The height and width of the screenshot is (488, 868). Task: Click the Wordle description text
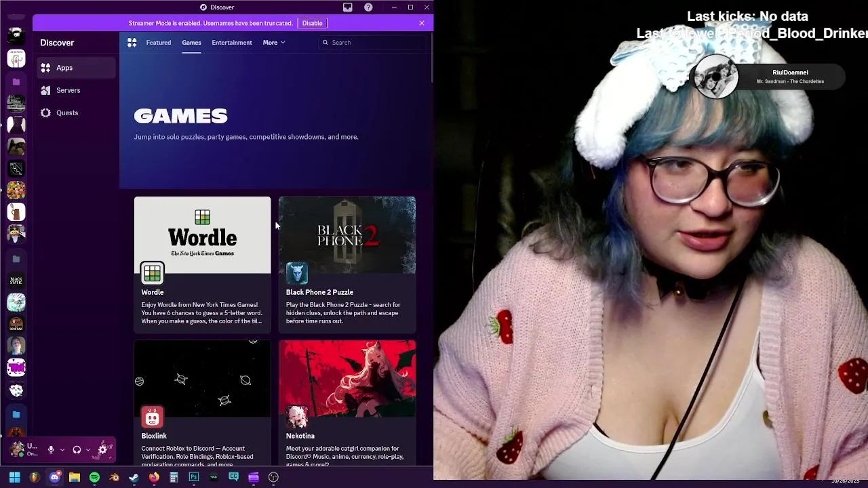point(201,313)
